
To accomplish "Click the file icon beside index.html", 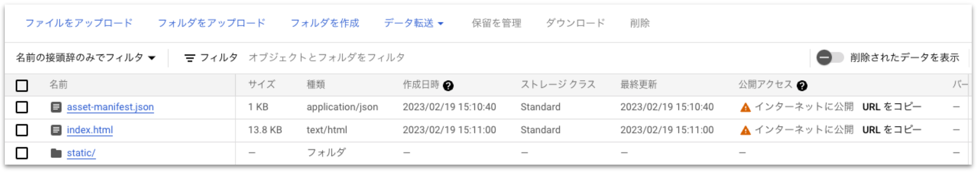I will [56, 130].
